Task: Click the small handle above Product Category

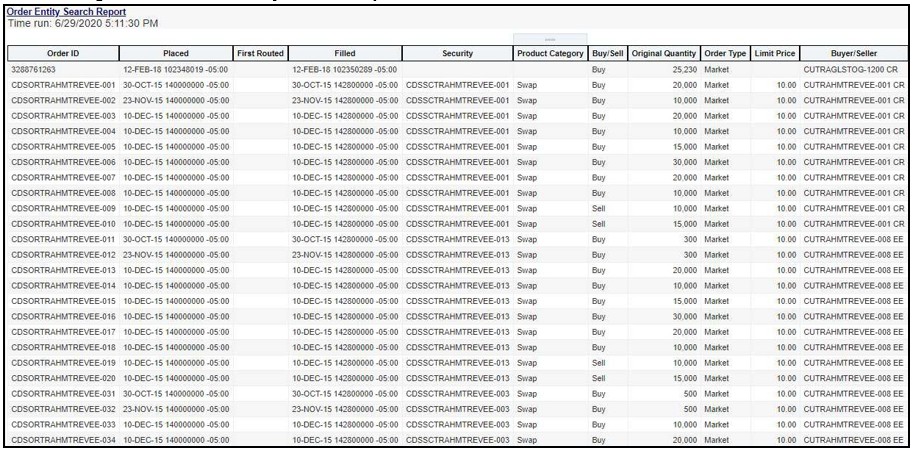Action: pyautogui.click(x=550, y=40)
